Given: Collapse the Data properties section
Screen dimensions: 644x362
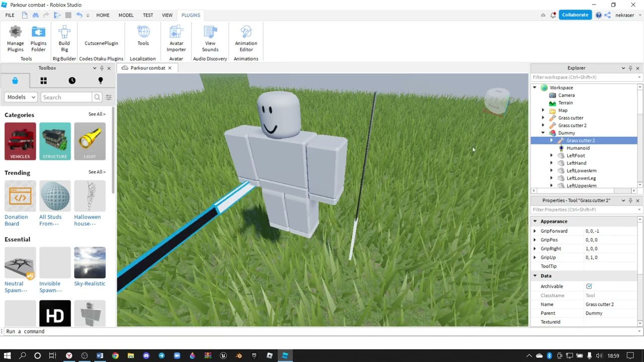Looking at the screenshot, I should click(535, 276).
